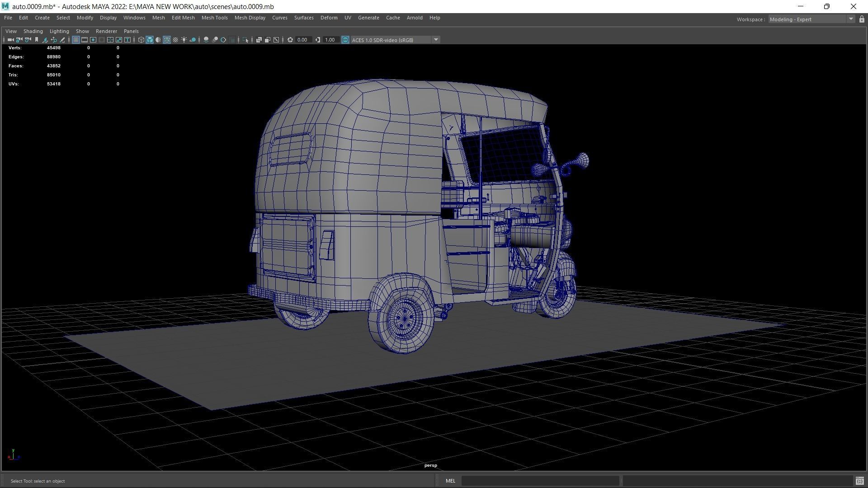Toggle the Shadows icon
The width and height of the screenshot is (868, 488).
point(193,40)
